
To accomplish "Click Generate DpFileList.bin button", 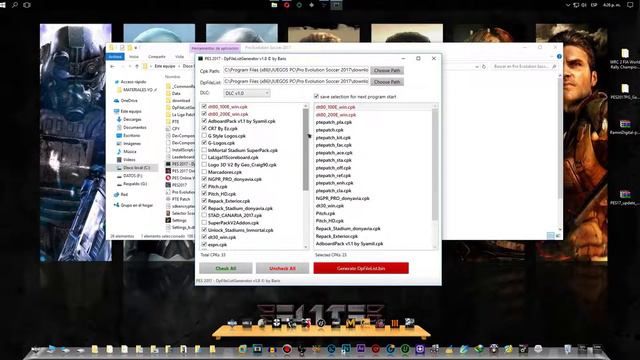I will (361, 268).
